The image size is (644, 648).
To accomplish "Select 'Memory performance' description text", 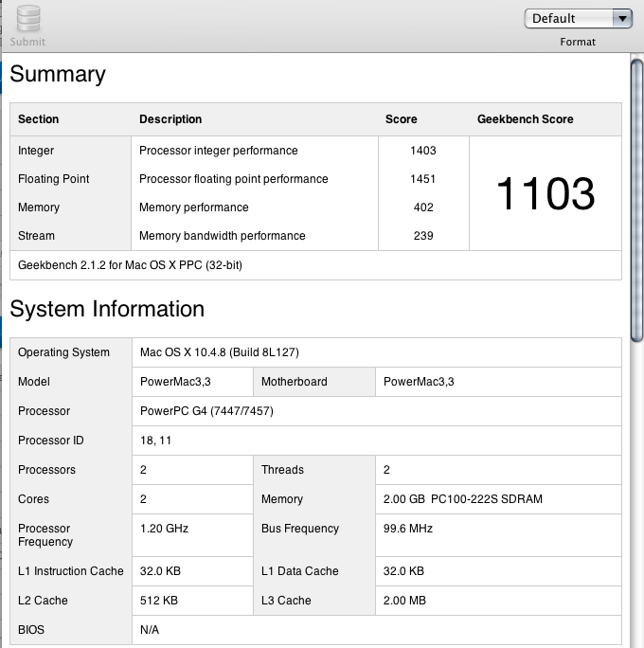I will 194,207.
